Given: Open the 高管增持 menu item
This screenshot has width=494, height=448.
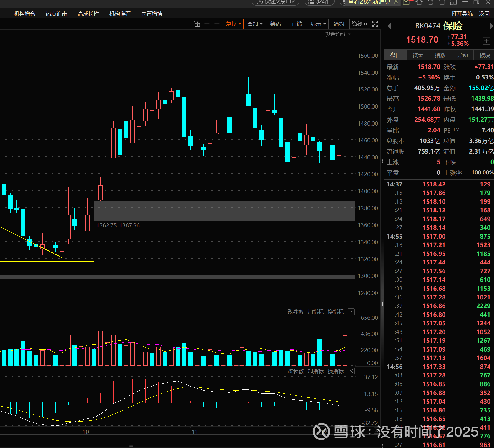Looking at the screenshot, I should pyautogui.click(x=152, y=14).
